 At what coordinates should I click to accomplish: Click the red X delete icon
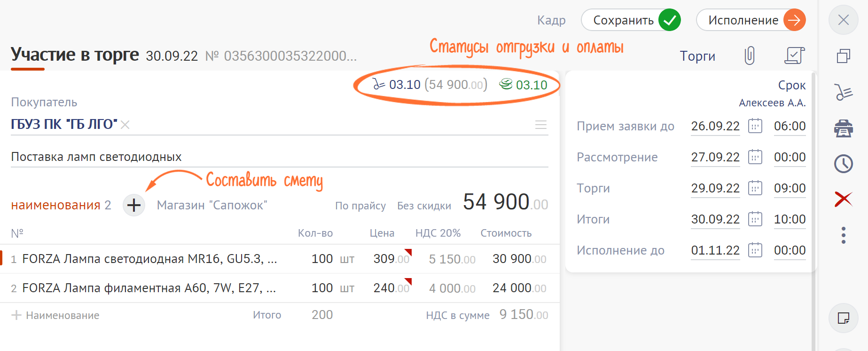[x=844, y=199]
